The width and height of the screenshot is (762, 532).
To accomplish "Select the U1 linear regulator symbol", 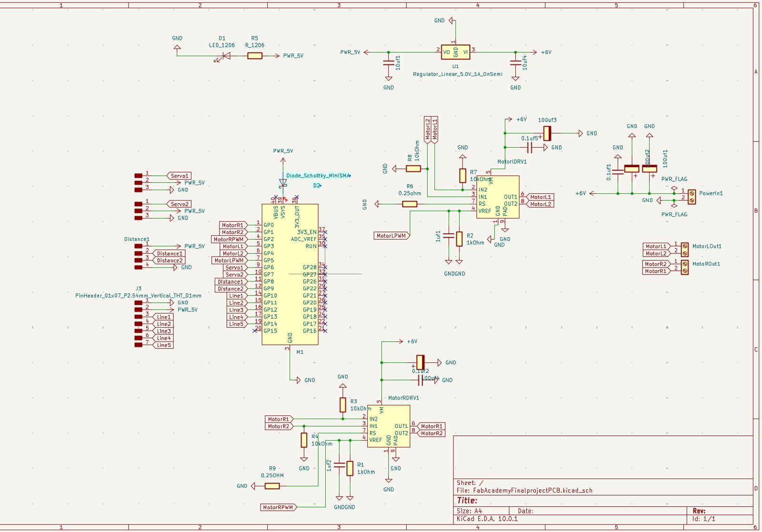I will tap(455, 52).
